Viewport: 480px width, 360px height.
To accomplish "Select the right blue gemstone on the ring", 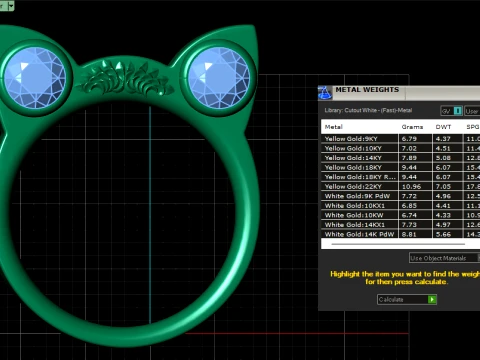I will (219, 78).
